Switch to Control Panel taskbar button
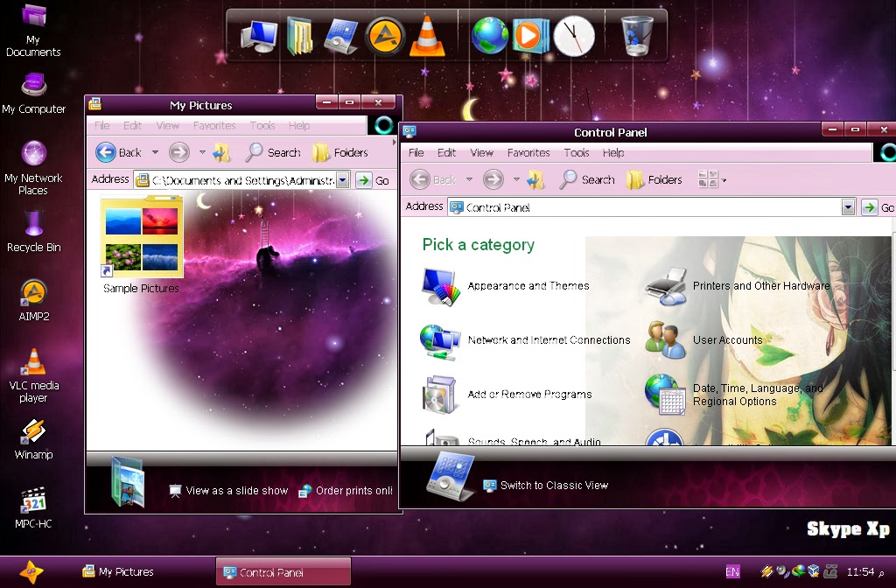This screenshot has width=896, height=588. click(283, 571)
